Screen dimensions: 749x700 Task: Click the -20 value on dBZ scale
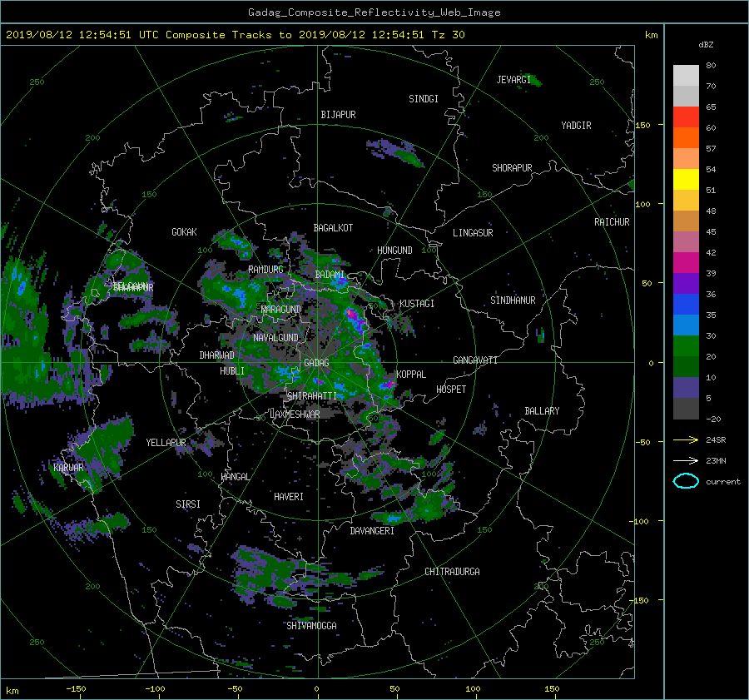(713, 419)
